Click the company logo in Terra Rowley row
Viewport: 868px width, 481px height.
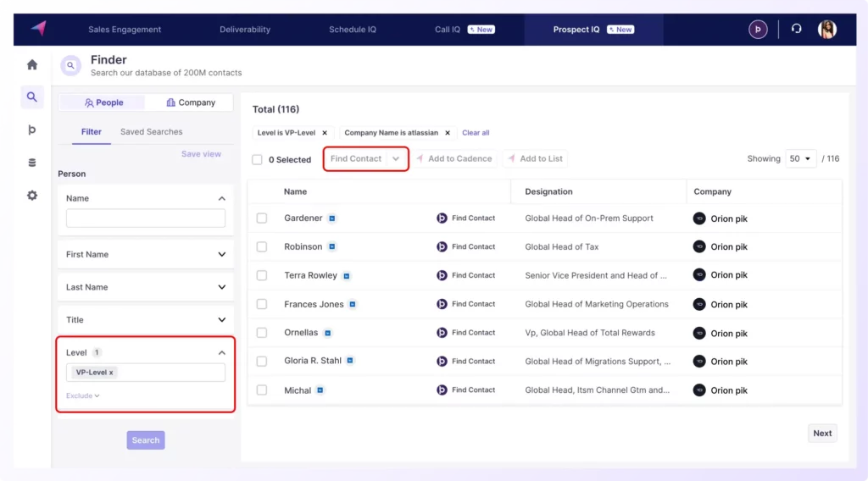click(x=699, y=274)
